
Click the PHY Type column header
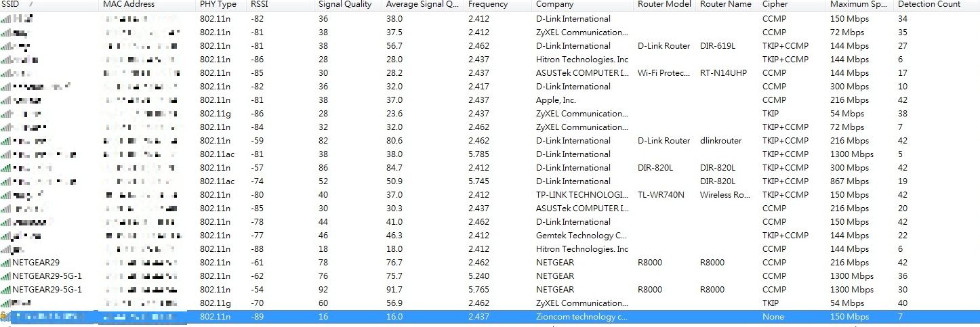tap(218, 5)
